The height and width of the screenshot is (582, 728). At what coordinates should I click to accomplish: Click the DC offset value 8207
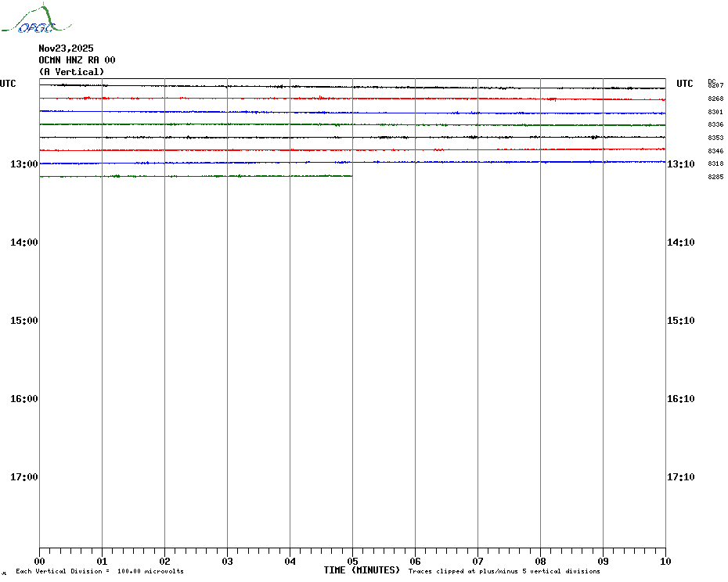tap(715, 85)
